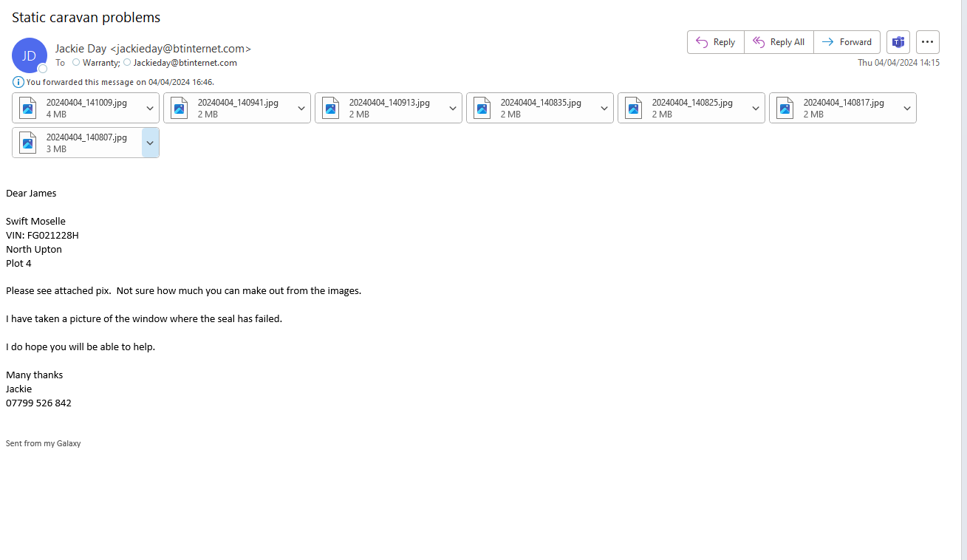Expand dropdown for 20240404_140807.jpg attachment
The image size is (967, 560).
[150, 143]
